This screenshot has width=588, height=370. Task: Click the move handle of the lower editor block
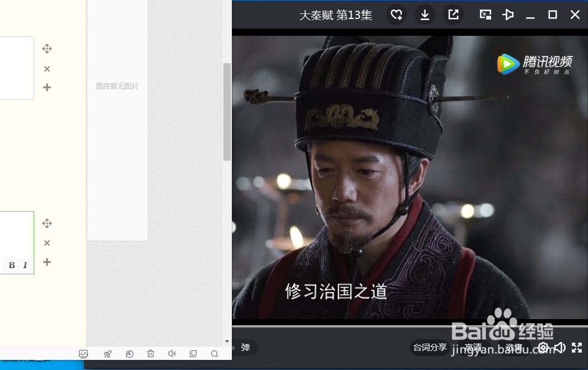(47, 223)
